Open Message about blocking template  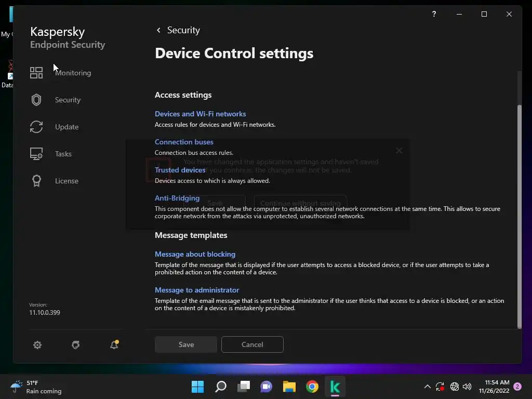tap(195, 254)
